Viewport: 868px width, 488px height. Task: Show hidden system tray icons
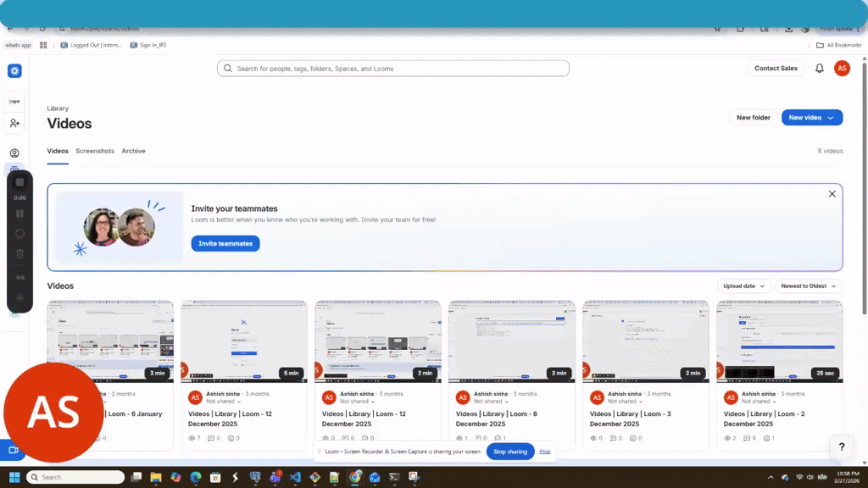click(x=770, y=477)
